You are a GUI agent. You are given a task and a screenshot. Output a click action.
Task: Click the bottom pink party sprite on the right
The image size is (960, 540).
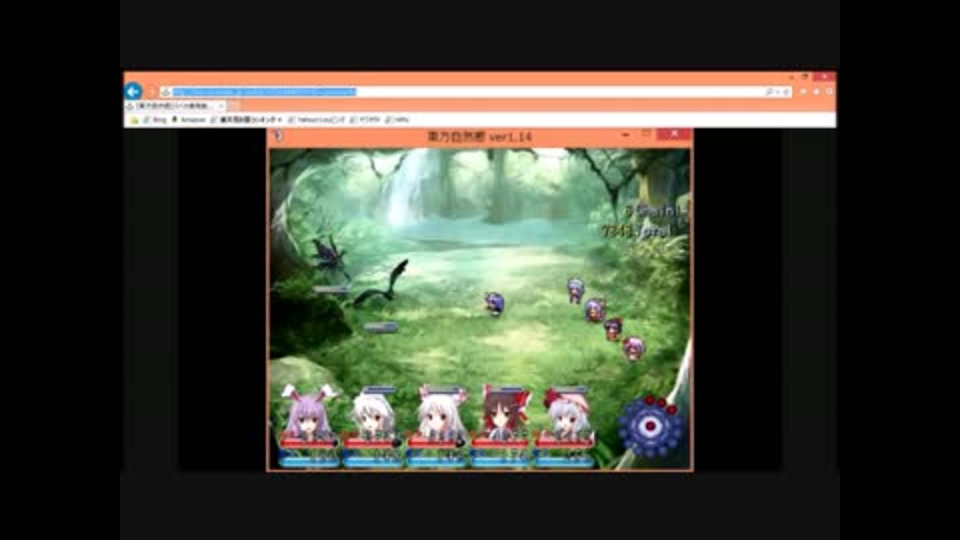[634, 348]
